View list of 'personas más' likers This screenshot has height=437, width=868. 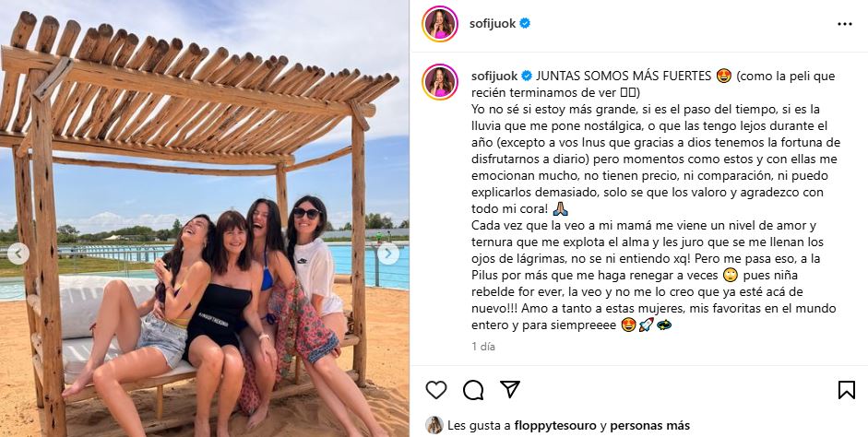650,425
